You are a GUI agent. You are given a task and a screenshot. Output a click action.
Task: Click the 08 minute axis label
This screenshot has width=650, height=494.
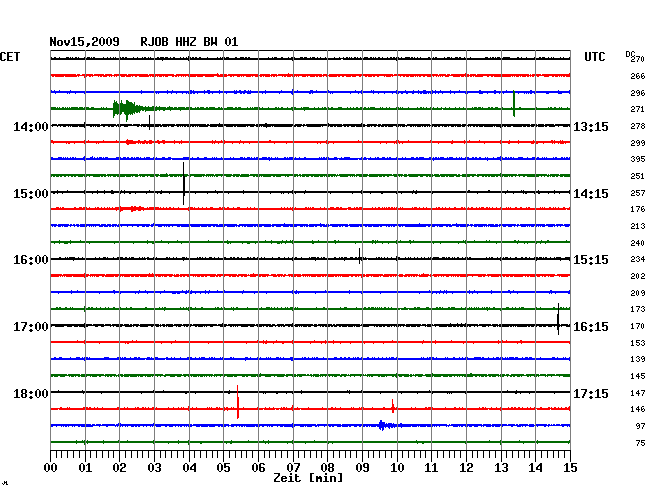327,467
